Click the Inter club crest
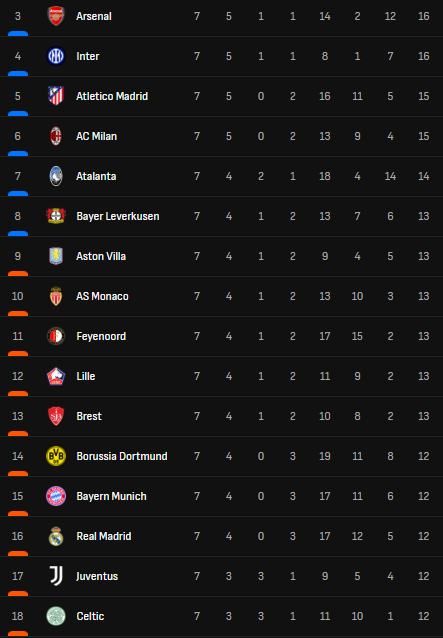The width and height of the screenshot is (443, 638). coord(56,56)
